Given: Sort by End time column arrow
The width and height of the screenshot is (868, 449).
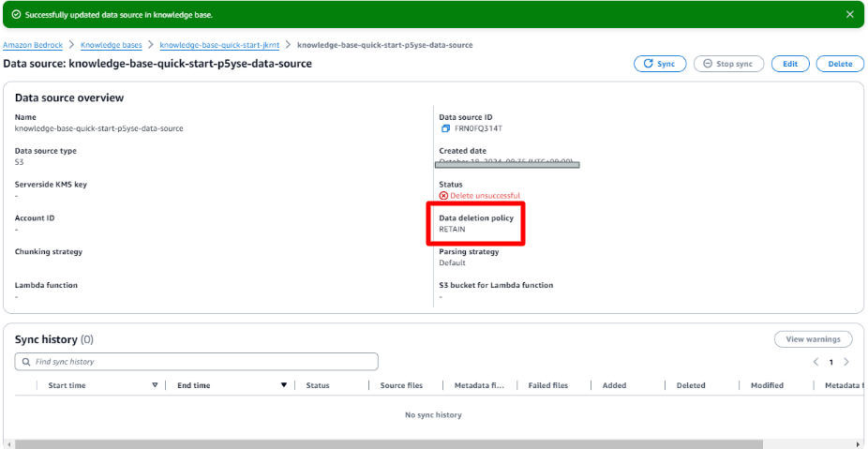Looking at the screenshot, I should (x=284, y=385).
